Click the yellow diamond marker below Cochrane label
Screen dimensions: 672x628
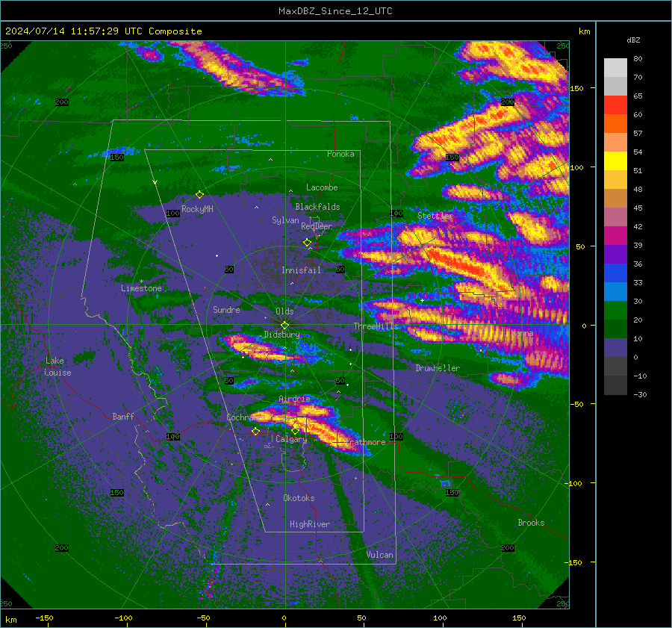click(255, 431)
